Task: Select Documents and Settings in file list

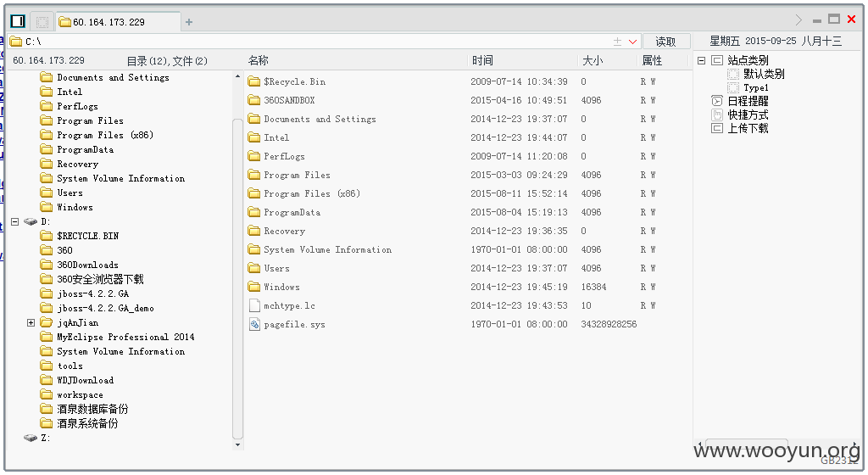Action: pos(320,119)
